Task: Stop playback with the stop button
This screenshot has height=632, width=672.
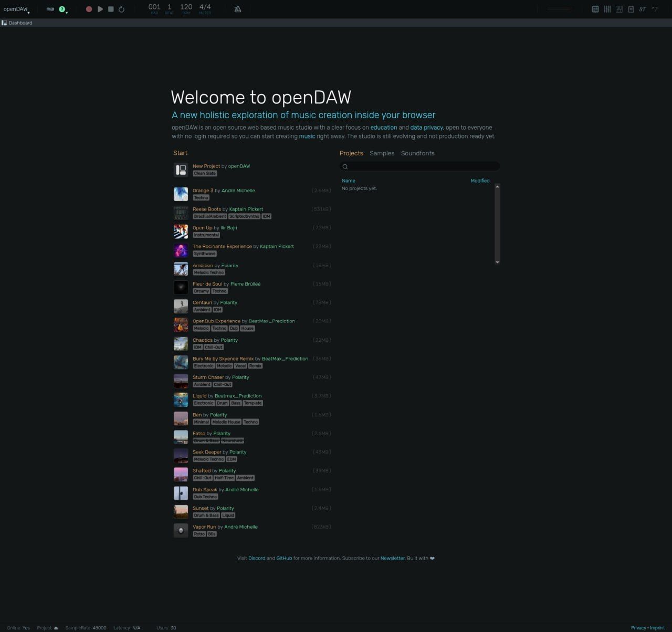Action: tap(111, 9)
